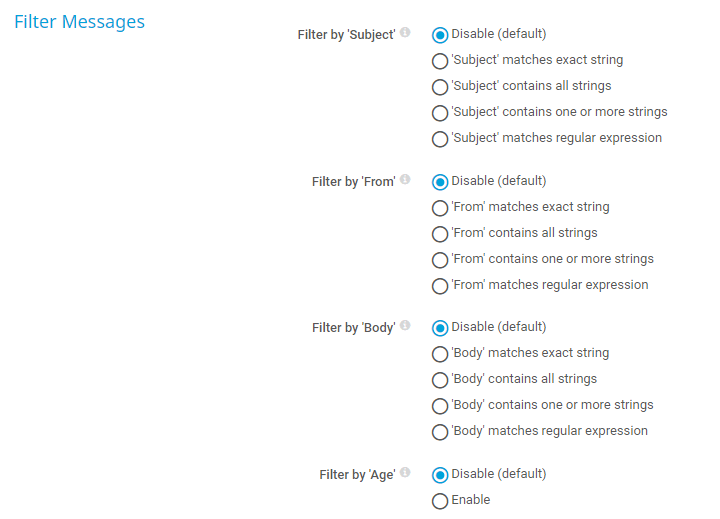Select 'Subject' matches regular expression option
Image resolution: width=720 pixels, height=519 pixels.
click(440, 139)
